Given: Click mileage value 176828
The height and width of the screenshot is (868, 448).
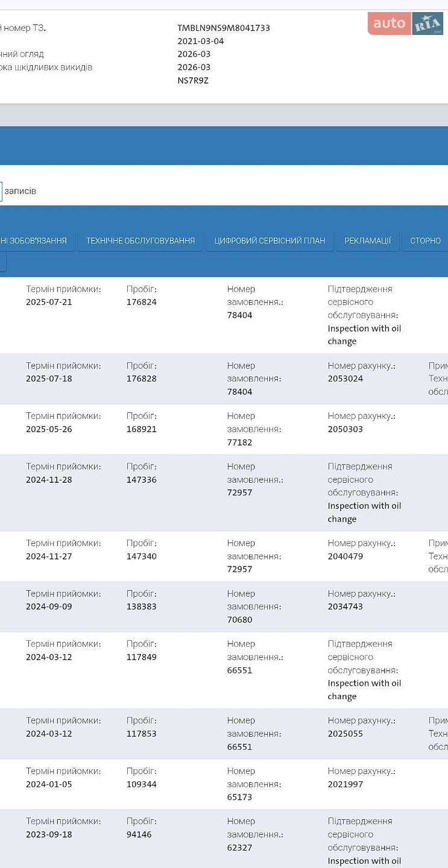Looking at the screenshot, I should pyautogui.click(x=142, y=379).
